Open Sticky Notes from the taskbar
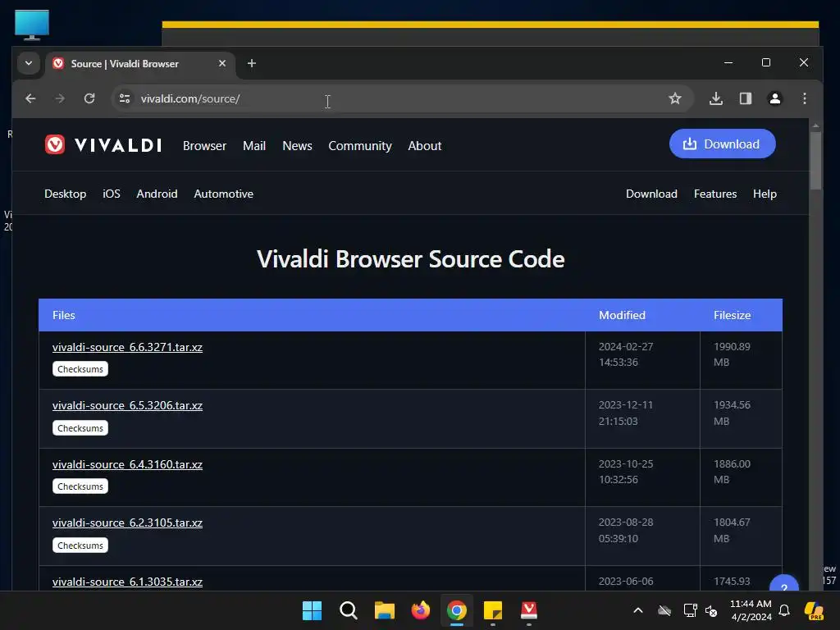The width and height of the screenshot is (840, 630). [x=493, y=610]
